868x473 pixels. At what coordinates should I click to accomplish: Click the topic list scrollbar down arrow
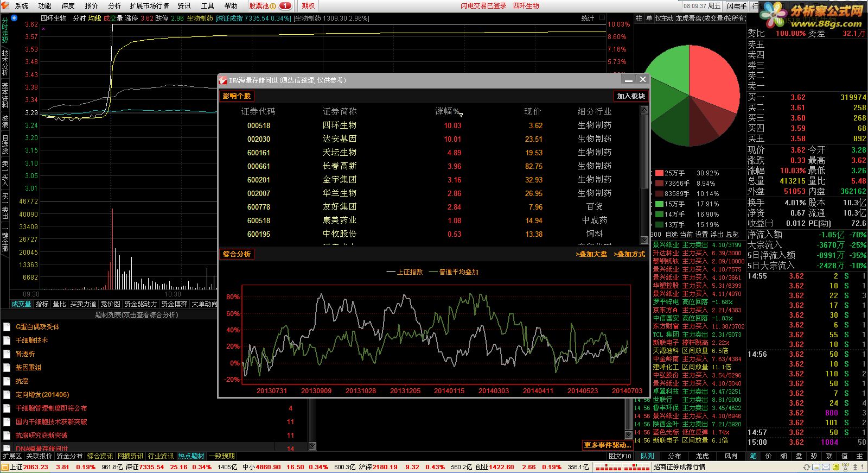312,446
